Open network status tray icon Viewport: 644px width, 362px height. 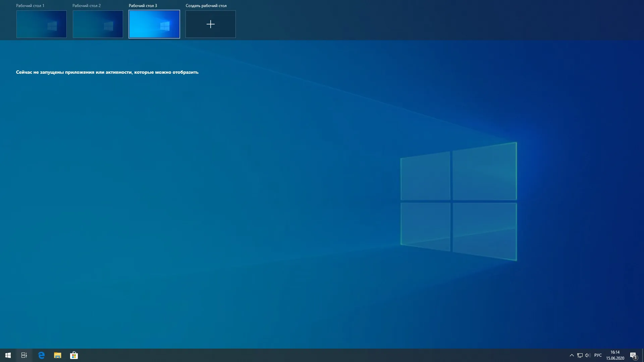coord(580,355)
